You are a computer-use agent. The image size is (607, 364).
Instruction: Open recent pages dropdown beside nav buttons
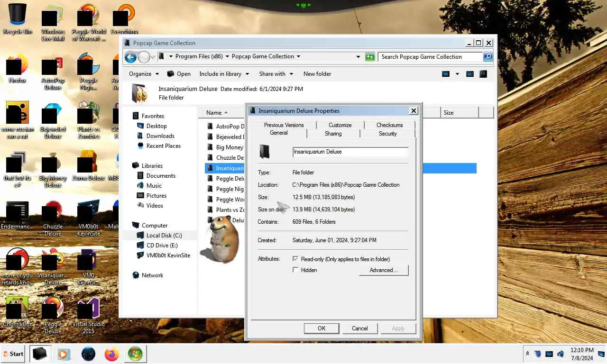(x=153, y=57)
